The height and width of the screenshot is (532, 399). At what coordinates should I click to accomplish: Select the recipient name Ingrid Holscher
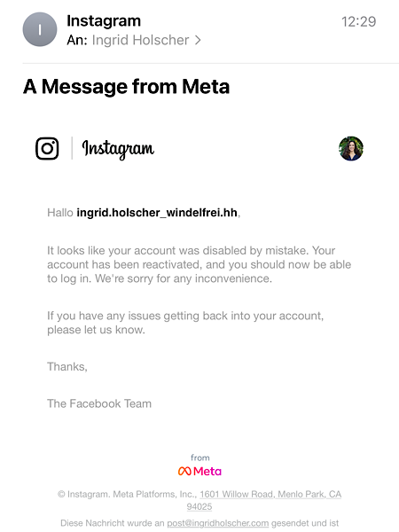pos(140,40)
